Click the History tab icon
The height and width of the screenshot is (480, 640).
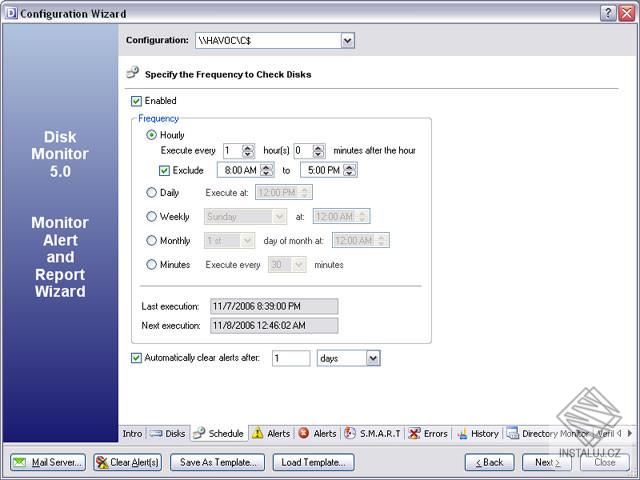pyautogui.click(x=462, y=434)
